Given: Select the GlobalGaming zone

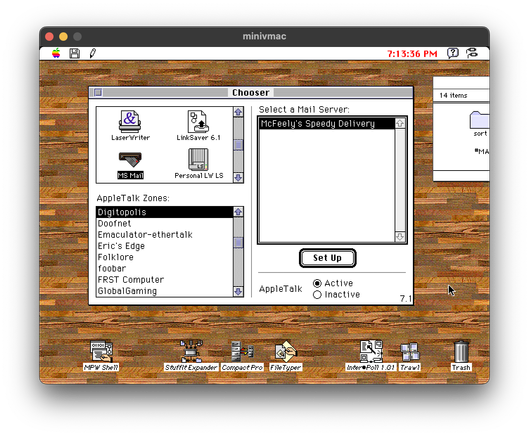Looking at the screenshot, I should pyautogui.click(x=165, y=291).
